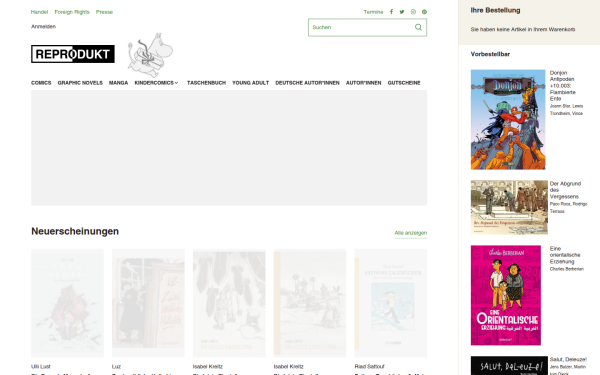This screenshot has width=600, height=375.
Task: Click the Termine link
Action: pyautogui.click(x=373, y=12)
